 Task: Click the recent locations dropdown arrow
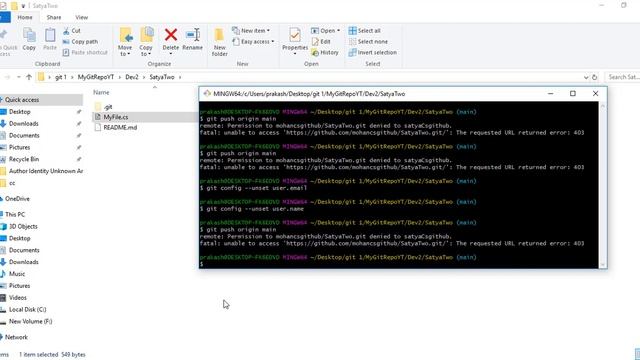click(18, 77)
